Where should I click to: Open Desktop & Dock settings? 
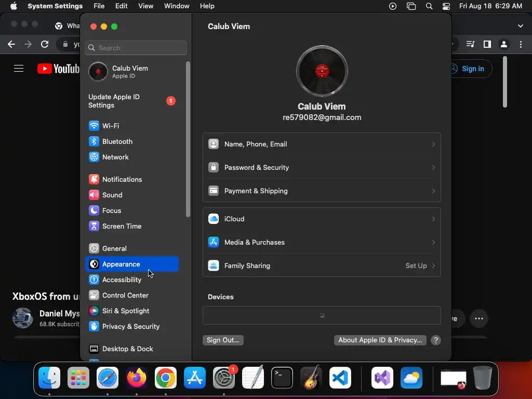131,349
